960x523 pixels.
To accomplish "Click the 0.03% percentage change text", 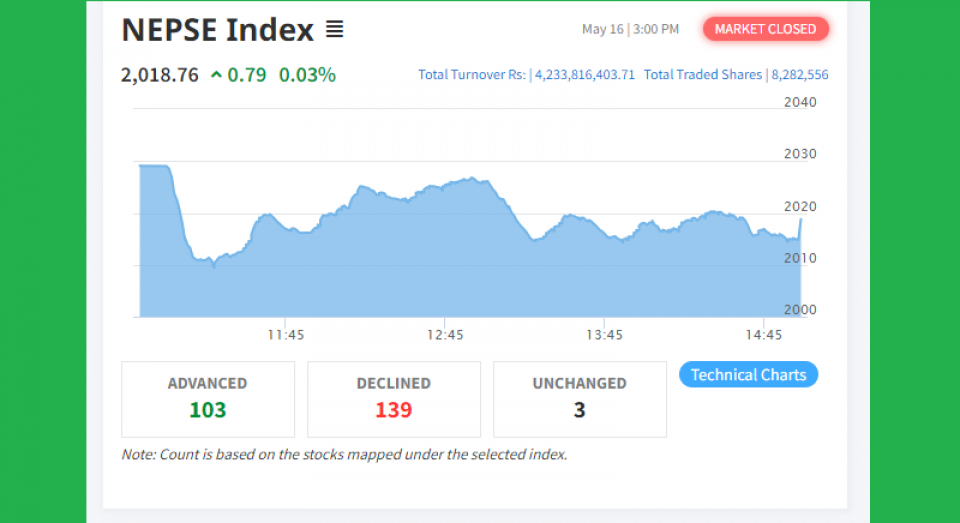I will point(307,75).
